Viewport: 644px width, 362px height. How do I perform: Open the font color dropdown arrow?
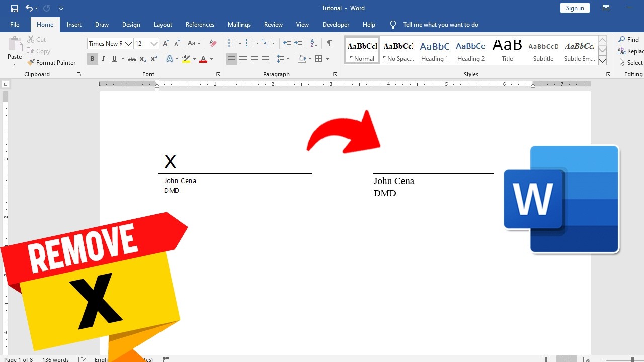211,59
